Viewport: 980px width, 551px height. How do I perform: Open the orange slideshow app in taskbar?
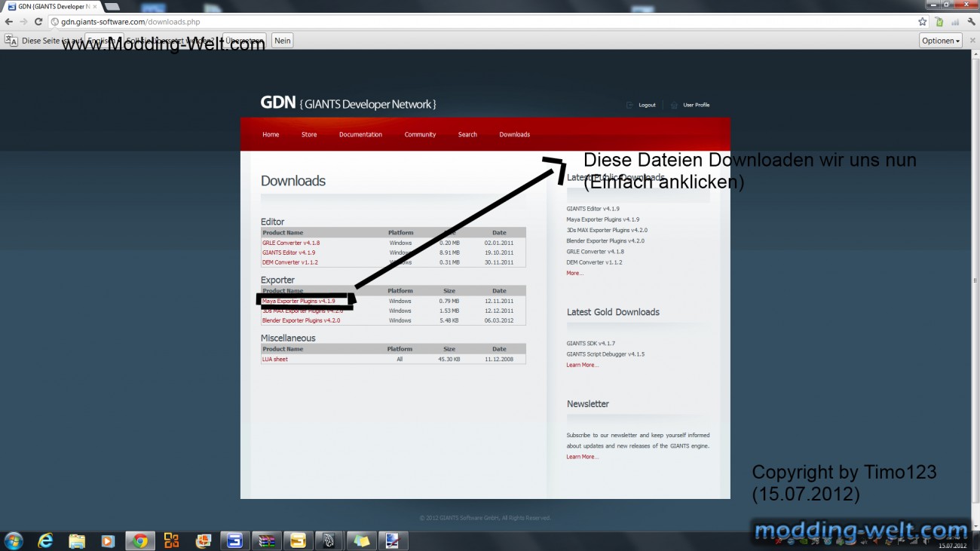coord(203,540)
